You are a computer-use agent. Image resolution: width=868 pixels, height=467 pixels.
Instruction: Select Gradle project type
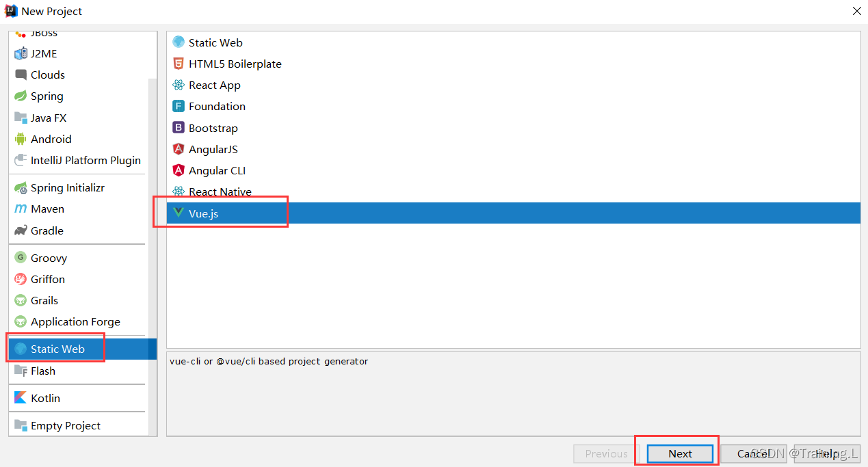[47, 230]
